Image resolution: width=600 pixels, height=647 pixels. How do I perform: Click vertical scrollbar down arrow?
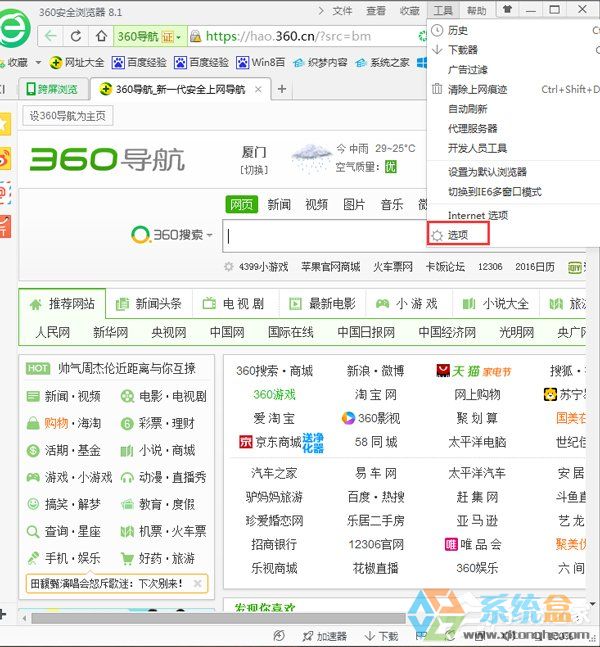tap(593, 603)
